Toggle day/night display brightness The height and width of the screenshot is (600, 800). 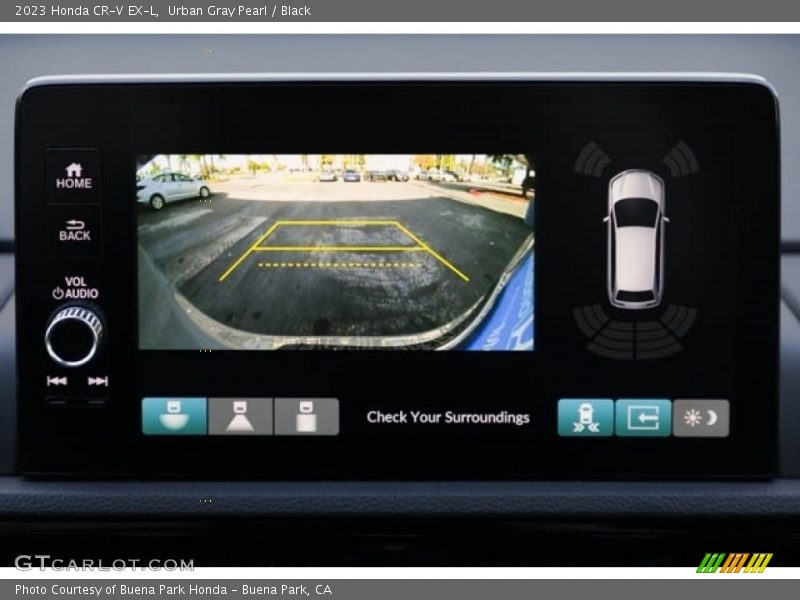tap(701, 418)
